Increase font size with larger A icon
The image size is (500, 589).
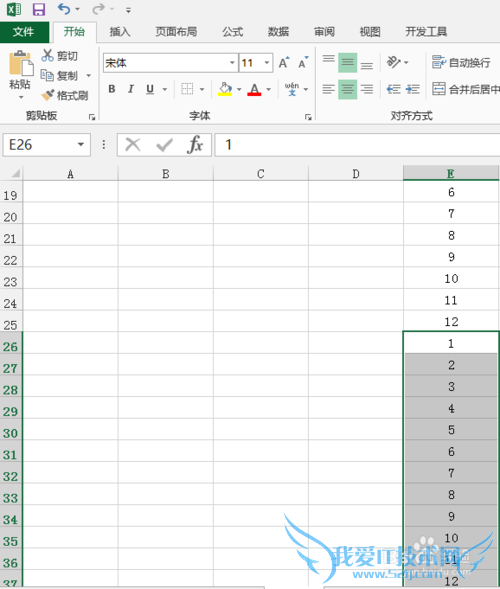pyautogui.click(x=284, y=62)
